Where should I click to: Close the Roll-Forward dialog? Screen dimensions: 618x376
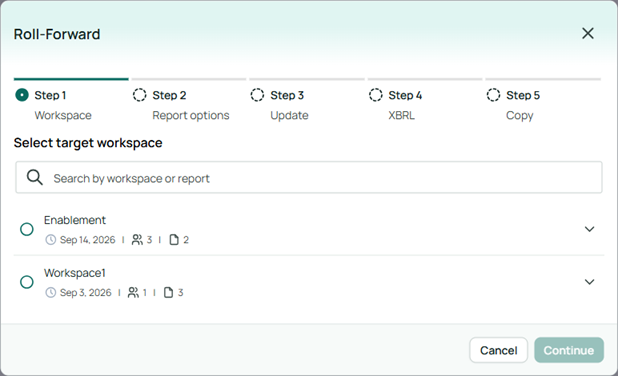tap(588, 34)
